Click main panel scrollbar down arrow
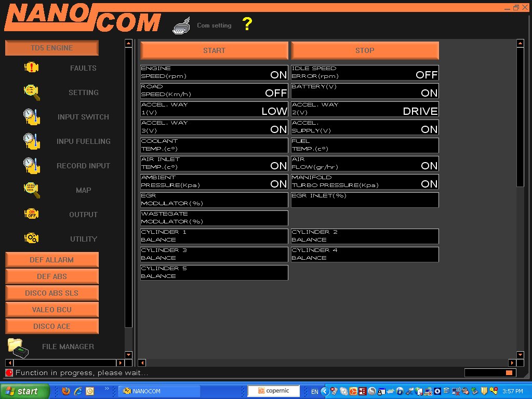532x399 pixels. (520, 355)
